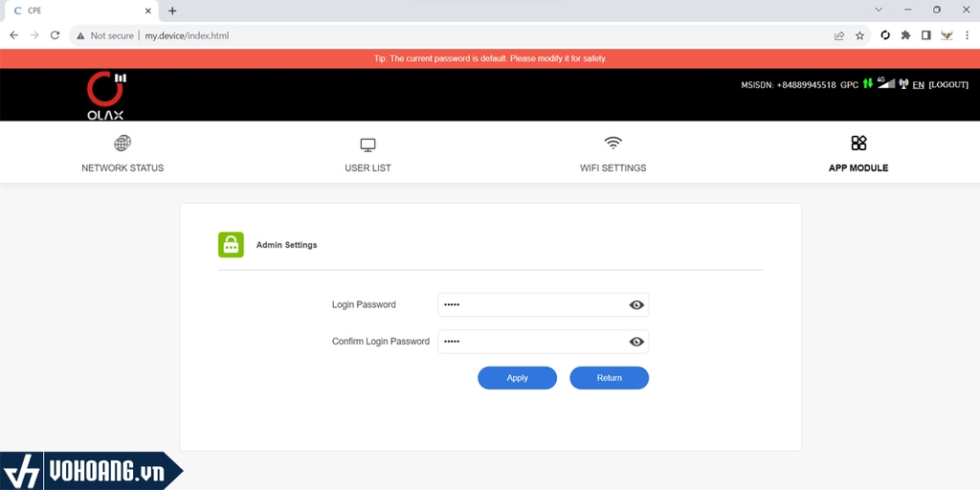Bookmark this page with the star icon
The height and width of the screenshot is (490, 980).
(860, 35)
